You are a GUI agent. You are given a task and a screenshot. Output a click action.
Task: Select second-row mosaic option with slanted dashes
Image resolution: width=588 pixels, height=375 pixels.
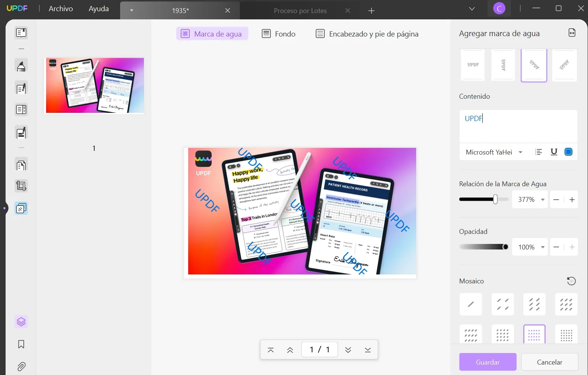tap(471, 334)
